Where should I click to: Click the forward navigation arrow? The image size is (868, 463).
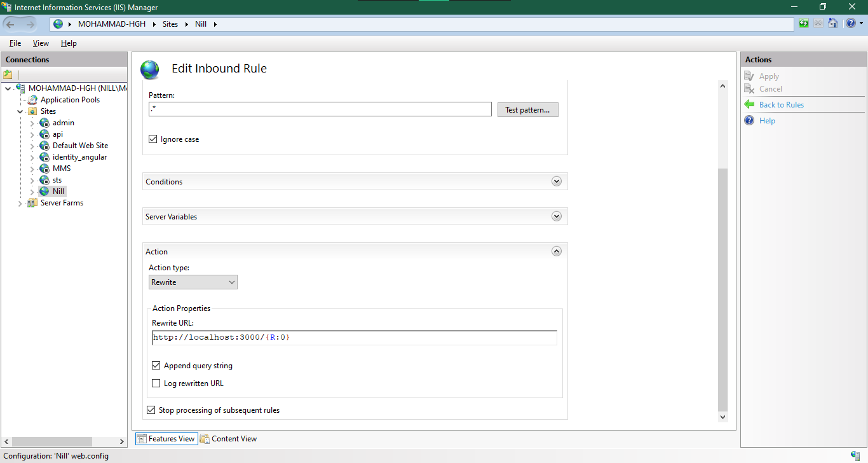coord(31,24)
